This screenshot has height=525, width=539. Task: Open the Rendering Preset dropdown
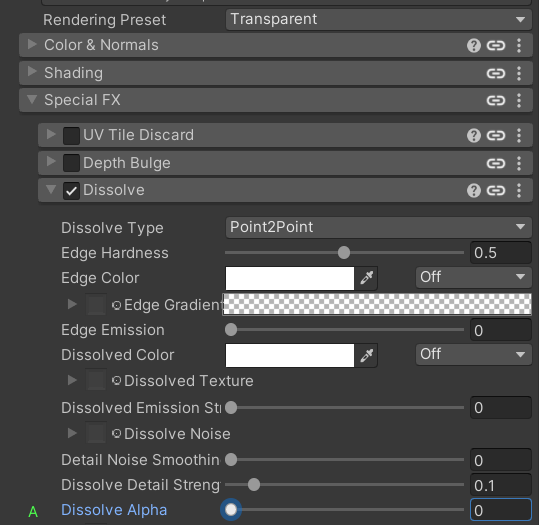(x=378, y=20)
